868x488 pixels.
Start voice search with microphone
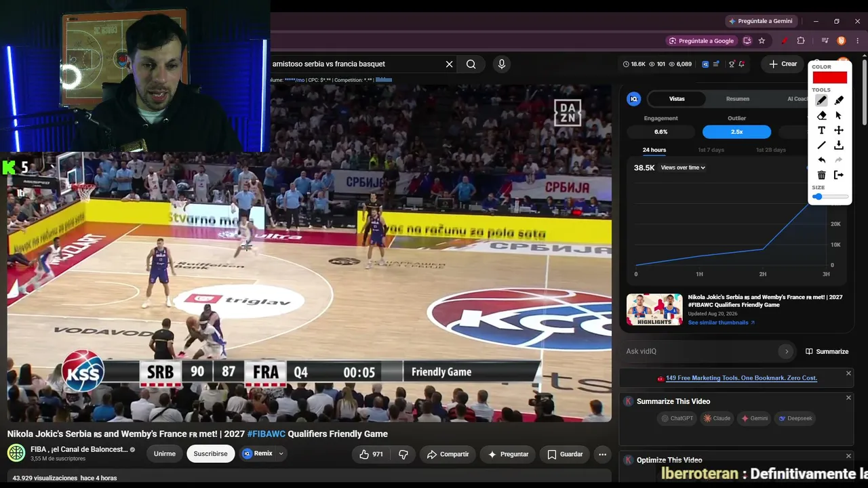point(502,64)
